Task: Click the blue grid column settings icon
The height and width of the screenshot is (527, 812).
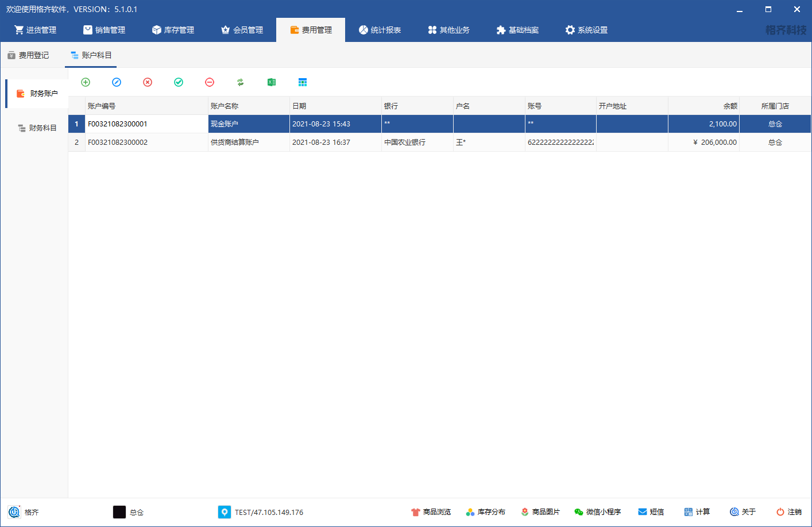Action: click(303, 82)
